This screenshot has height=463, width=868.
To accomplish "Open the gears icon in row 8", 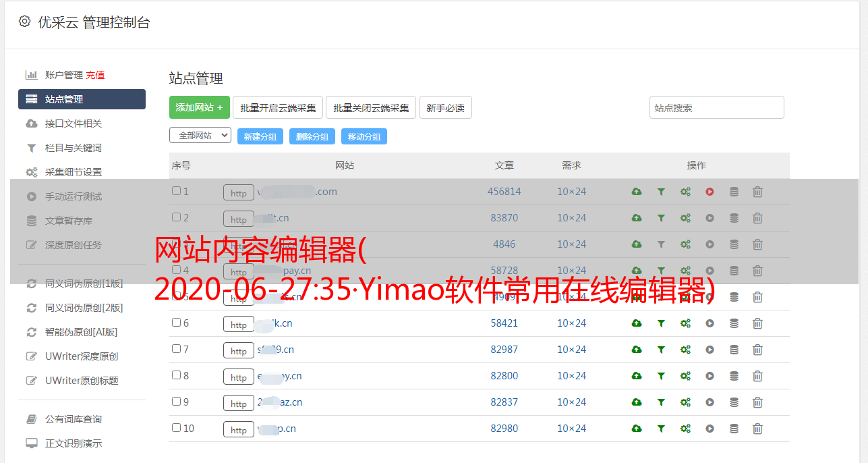I will 685,376.
